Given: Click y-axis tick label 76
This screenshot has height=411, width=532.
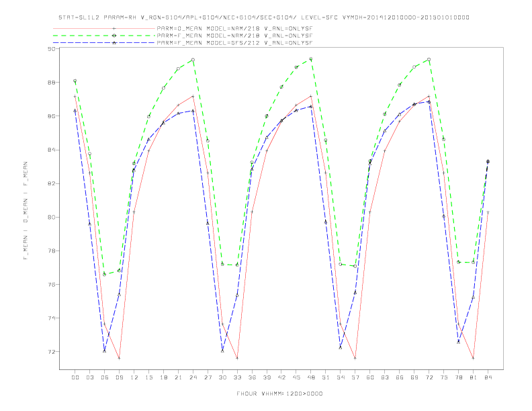Looking at the screenshot, I should [x=52, y=285].
